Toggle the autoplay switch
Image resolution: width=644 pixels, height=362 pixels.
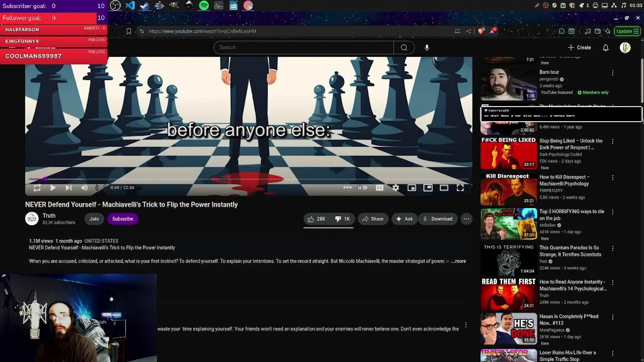(362, 188)
